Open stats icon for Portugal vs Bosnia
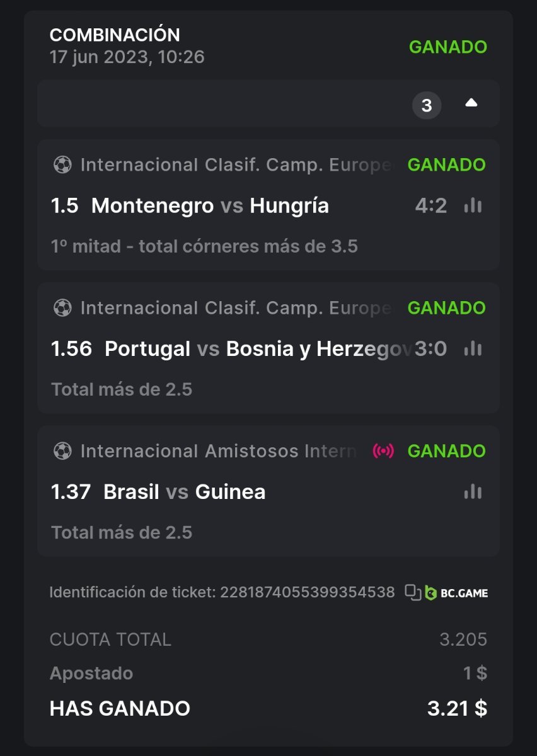This screenshot has height=756, width=537. coord(473,348)
